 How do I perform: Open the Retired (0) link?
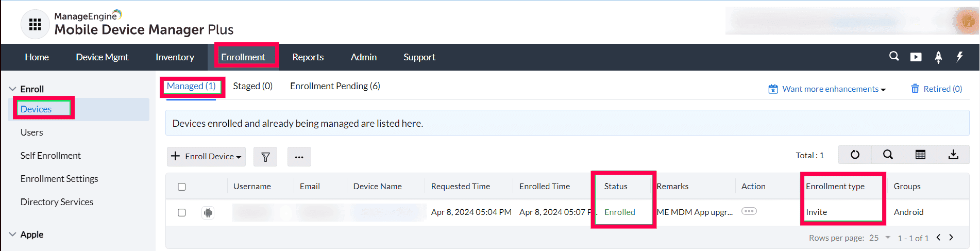(942, 89)
